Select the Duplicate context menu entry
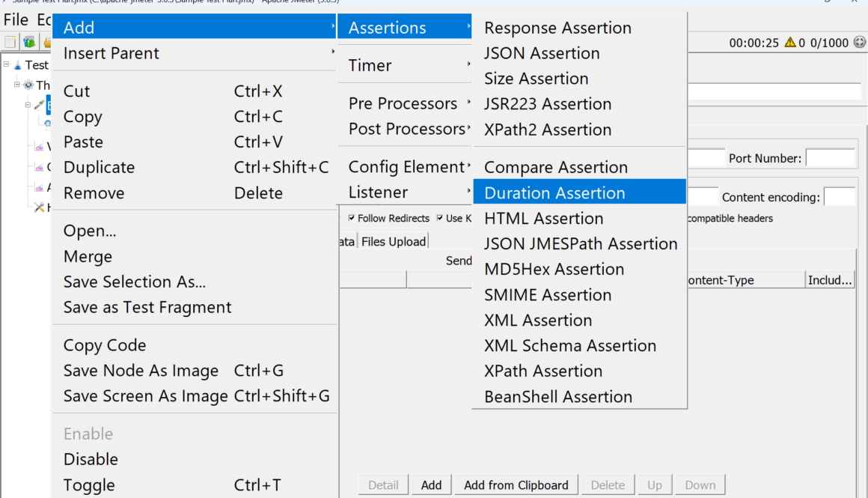 tap(100, 167)
